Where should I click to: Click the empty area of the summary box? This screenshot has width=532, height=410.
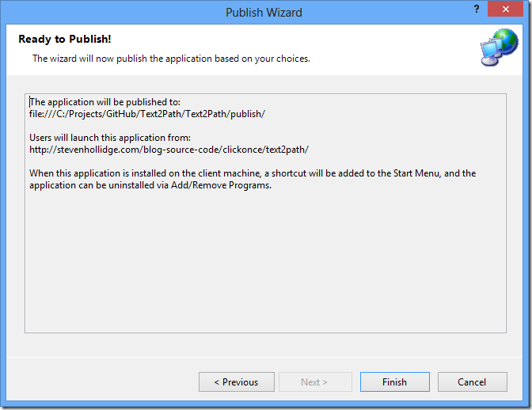click(x=265, y=269)
